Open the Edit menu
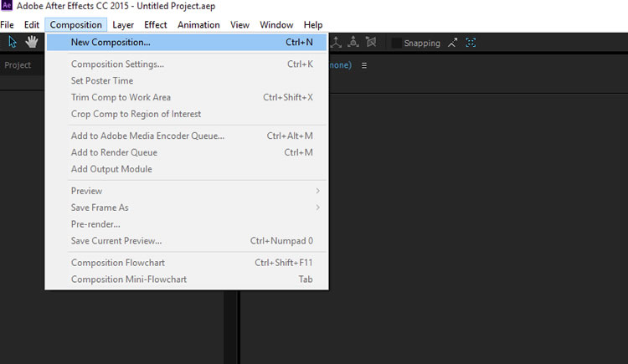The width and height of the screenshot is (628, 364). point(32,25)
